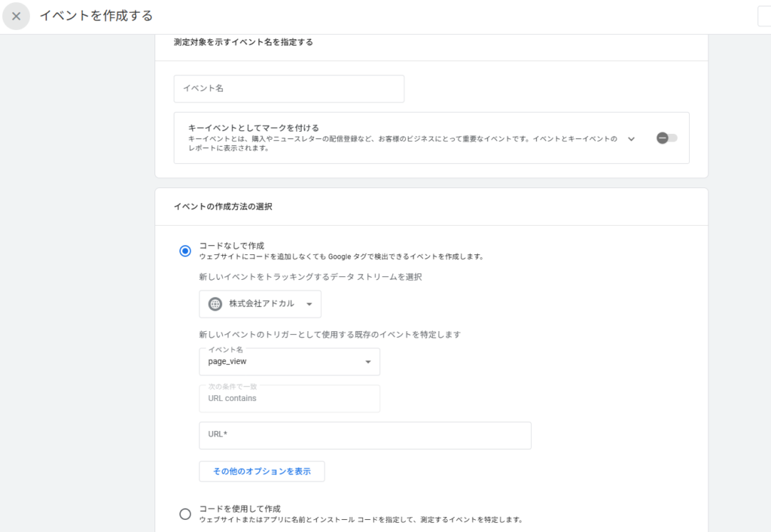Click the 株式会社アドカル stream name
The image size is (771, 532).
coord(261,304)
